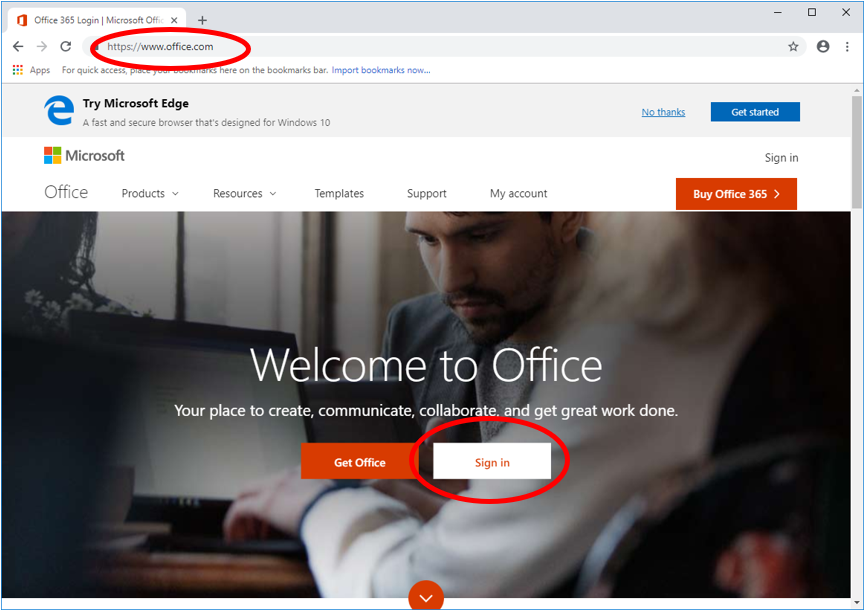Click the address bar URL field

pyautogui.click(x=400, y=46)
